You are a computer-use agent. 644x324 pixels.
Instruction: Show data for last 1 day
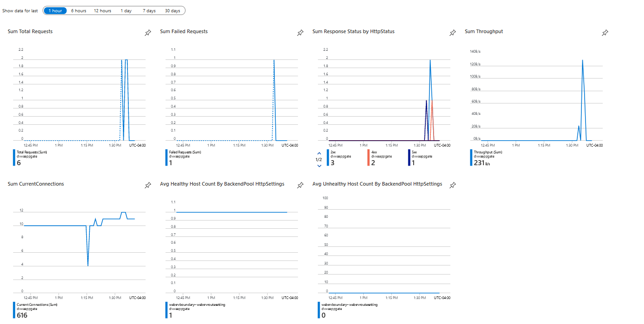tap(126, 10)
